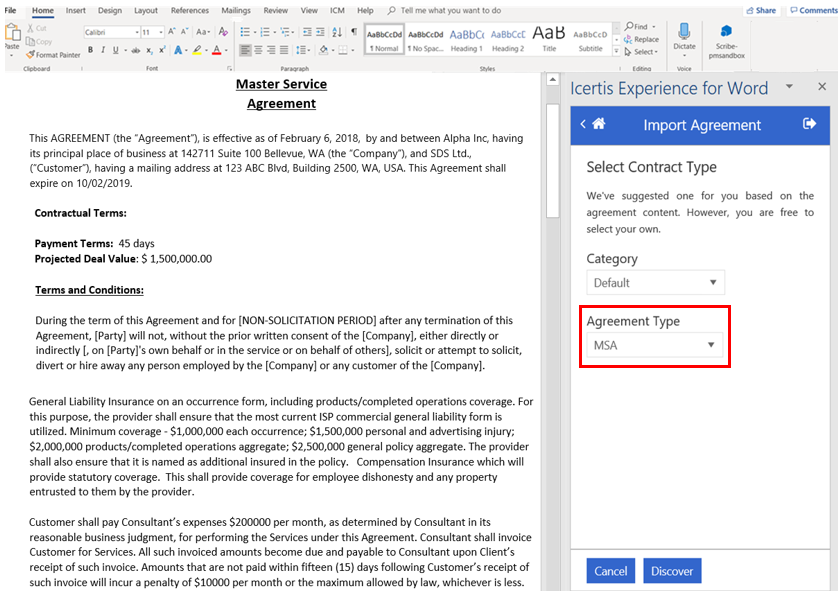Click the back arrow in Import Agreement
Screen dimensions: 839x595
583,124
